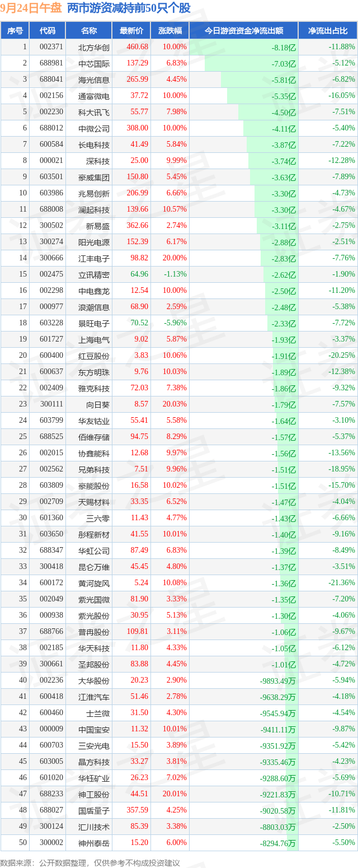
Task: Click stock name 向日葵
Action: coord(98,404)
